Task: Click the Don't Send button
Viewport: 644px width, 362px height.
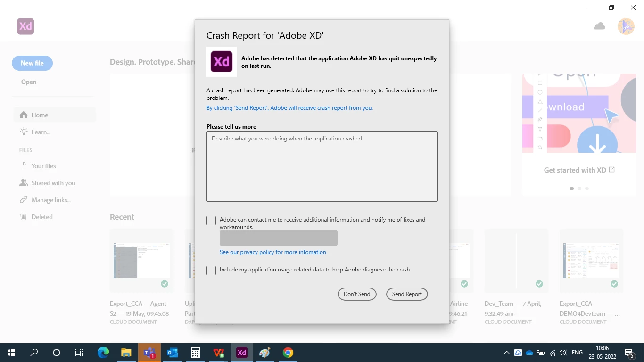Action: 357,294
